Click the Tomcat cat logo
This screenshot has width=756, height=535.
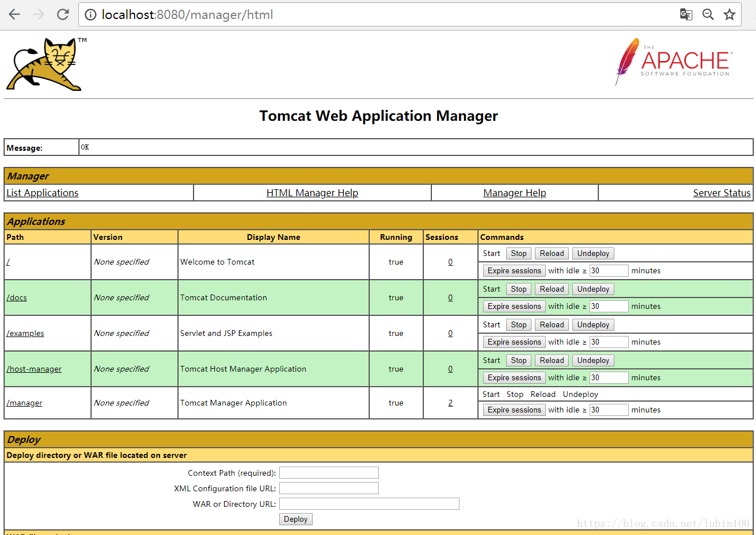(46, 64)
